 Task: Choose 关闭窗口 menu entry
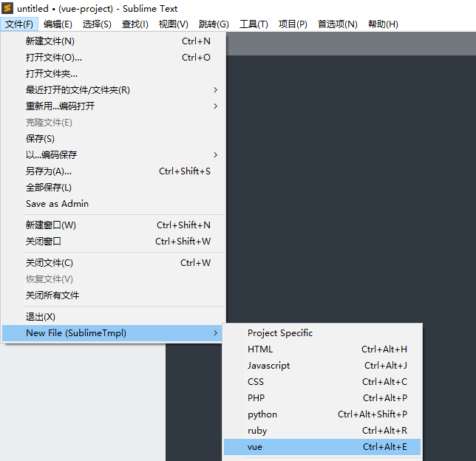pos(114,242)
